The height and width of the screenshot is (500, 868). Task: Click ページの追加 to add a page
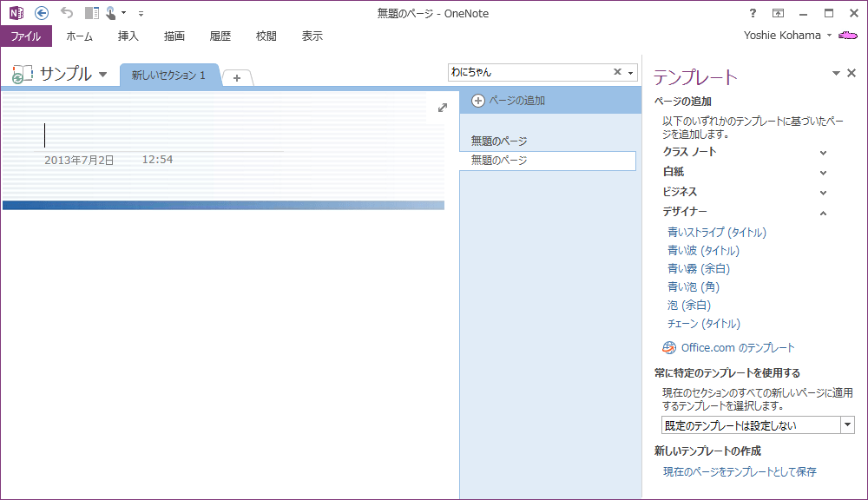[x=508, y=100]
